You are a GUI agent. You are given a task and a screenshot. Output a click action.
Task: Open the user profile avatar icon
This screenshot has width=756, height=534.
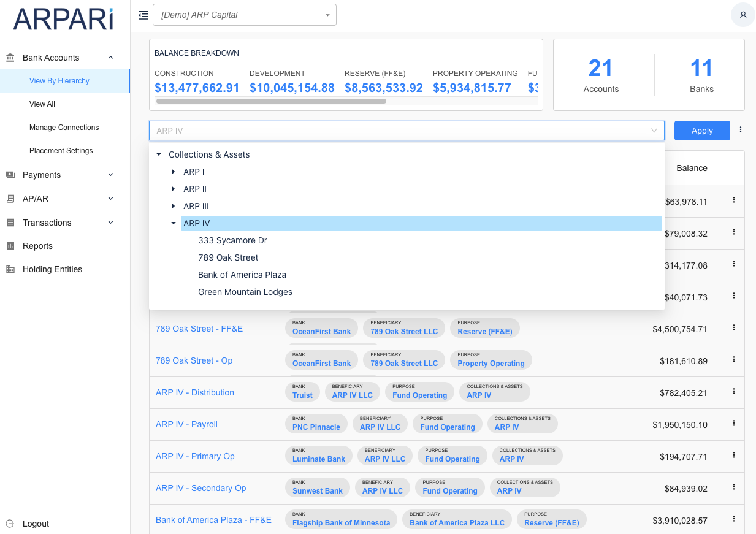[x=743, y=15]
